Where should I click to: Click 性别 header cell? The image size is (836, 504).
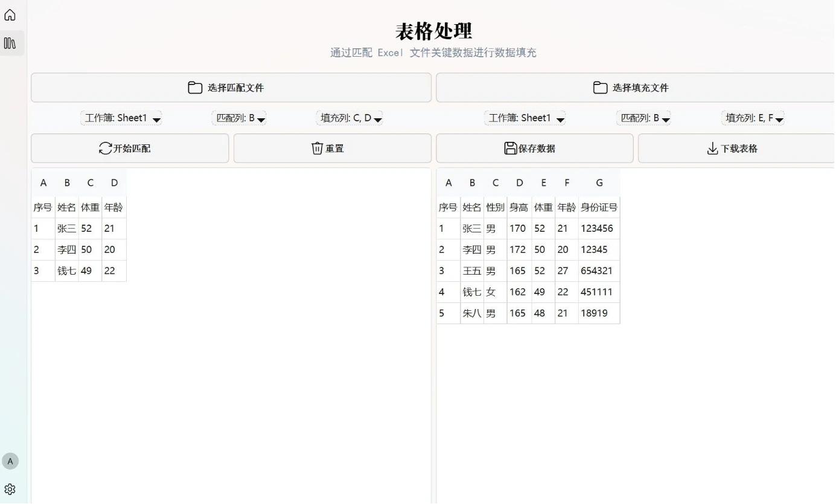[x=495, y=208]
